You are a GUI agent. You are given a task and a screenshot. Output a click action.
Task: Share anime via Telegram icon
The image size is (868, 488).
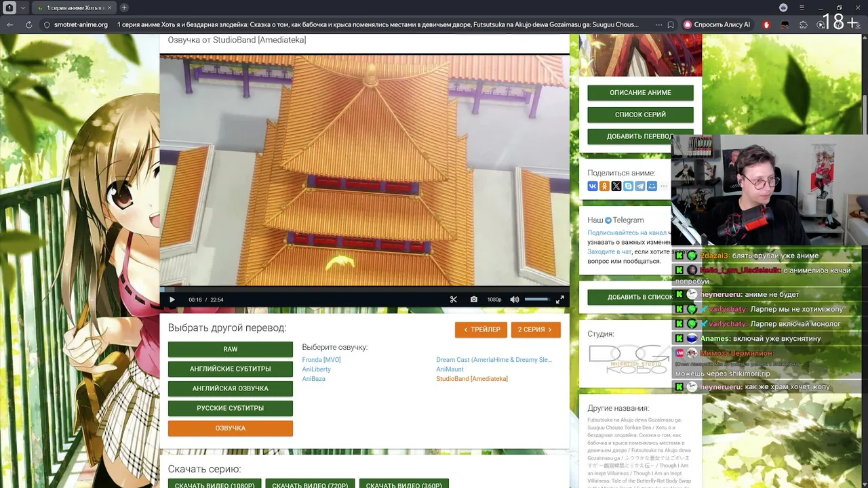tap(640, 186)
